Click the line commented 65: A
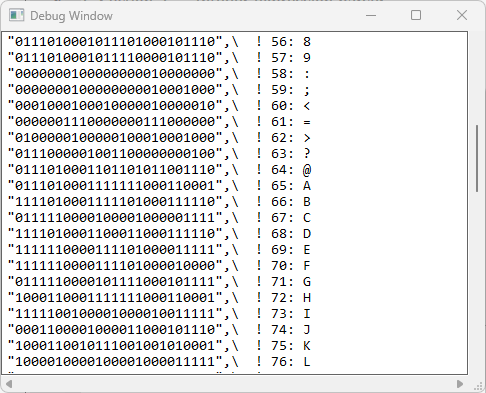The width and height of the screenshot is (486, 393). [159, 186]
